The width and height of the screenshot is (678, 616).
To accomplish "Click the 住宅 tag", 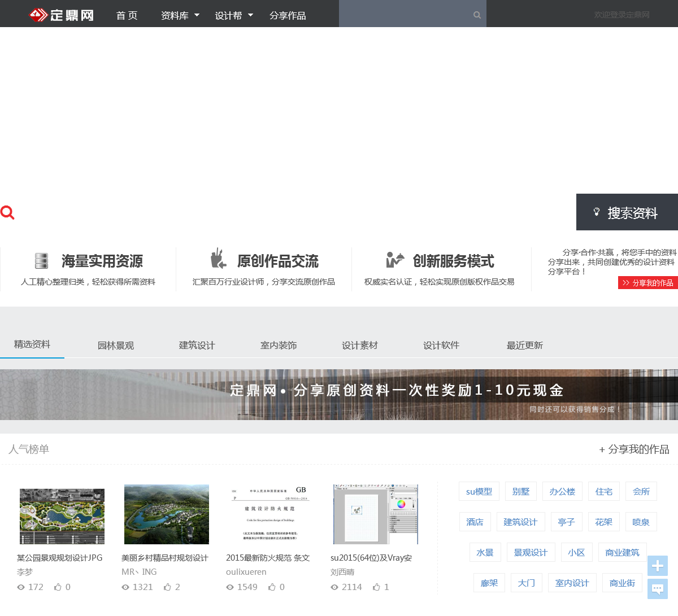I will click(x=604, y=491).
